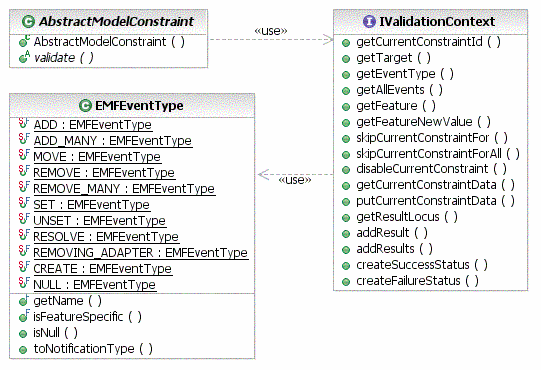The width and height of the screenshot is (541, 370).
Task: Click the green dot beside toNotificationType ( )
Action: pyautogui.click(x=23, y=350)
